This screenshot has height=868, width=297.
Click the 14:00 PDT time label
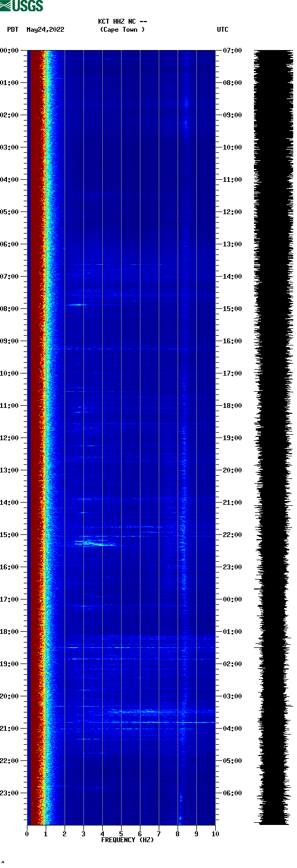click(x=10, y=503)
